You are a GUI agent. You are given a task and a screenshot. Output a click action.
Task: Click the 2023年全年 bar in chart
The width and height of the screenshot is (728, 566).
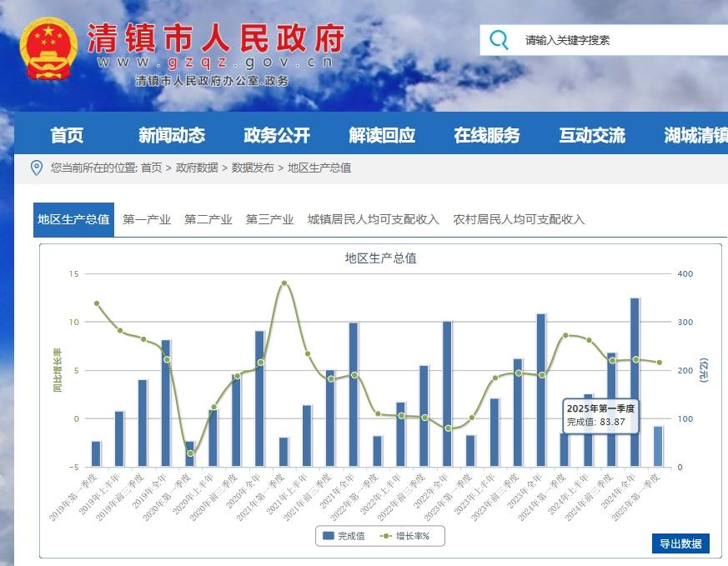tap(541, 390)
